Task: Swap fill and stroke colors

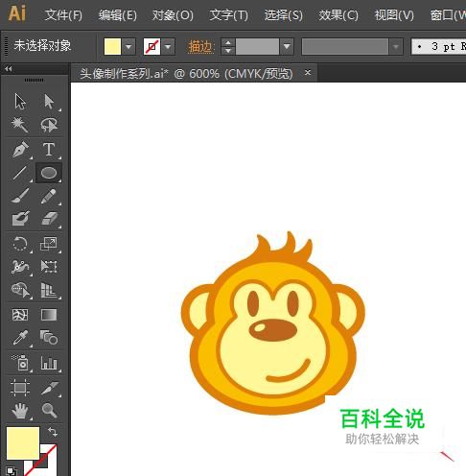Action: 53,432
